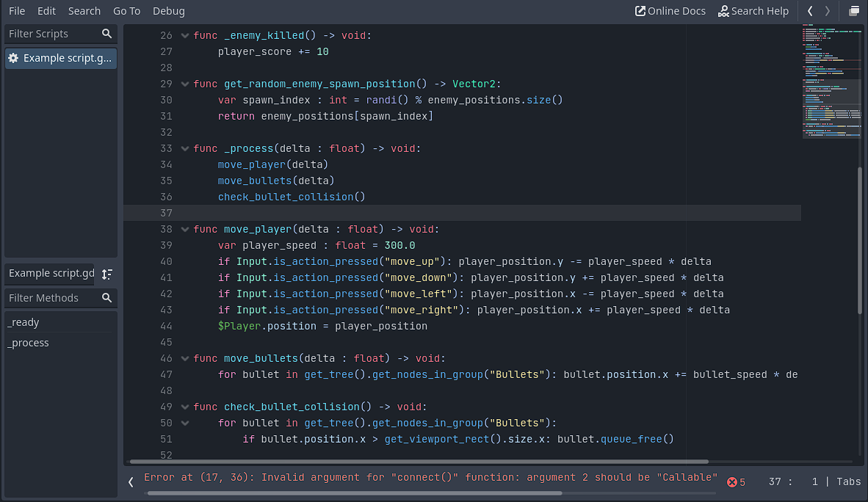Open the Debug menu
This screenshot has width=868, height=502.
tap(168, 10)
